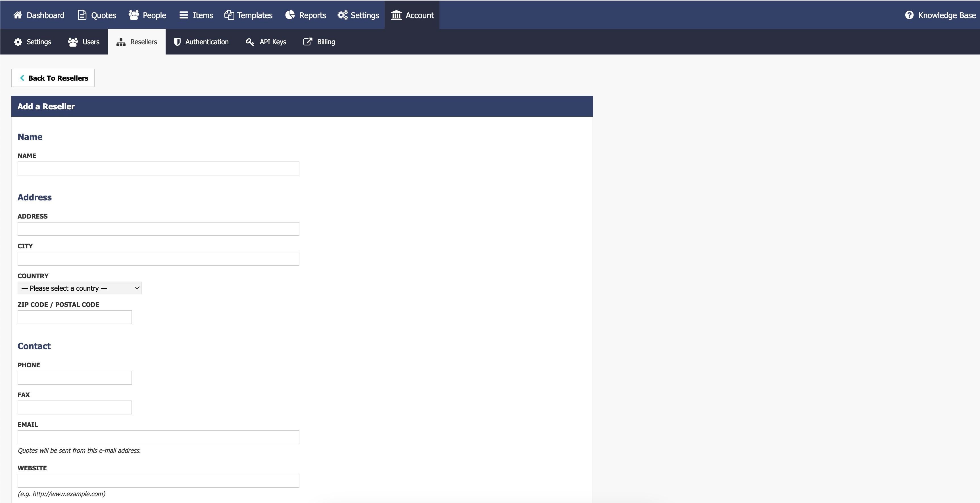Click the gear icon in Account submenu

pos(18,42)
